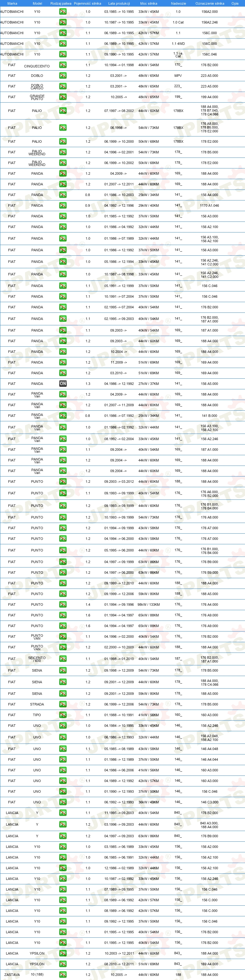Viewport: 245px width, 980px height.
Task: Click fuel icon in PANDA Van 141 B.000 row
Action: [x=63, y=415]
